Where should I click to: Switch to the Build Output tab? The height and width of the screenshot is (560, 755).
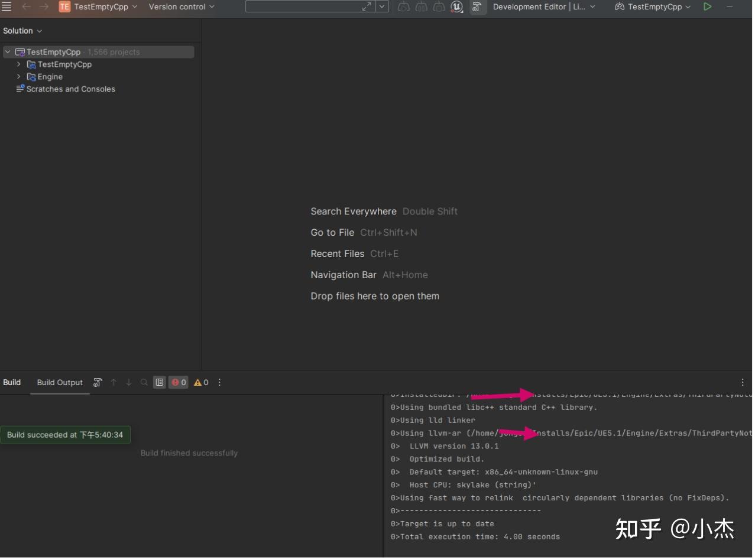coord(59,382)
